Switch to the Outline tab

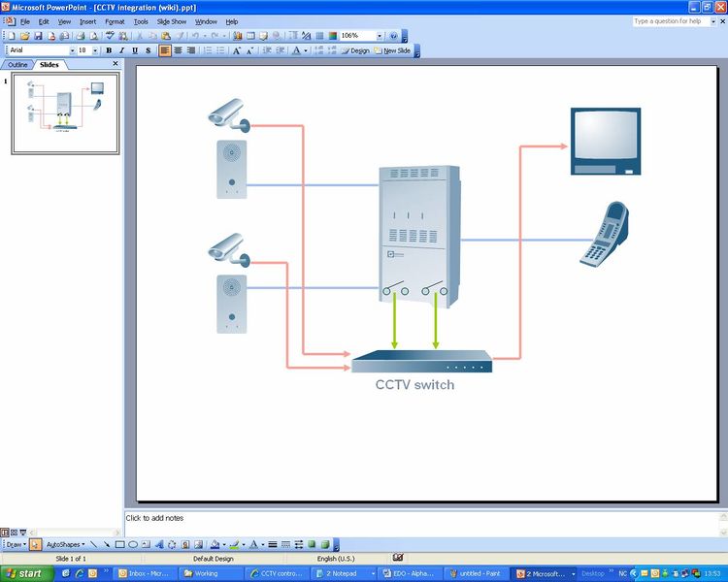17,65
